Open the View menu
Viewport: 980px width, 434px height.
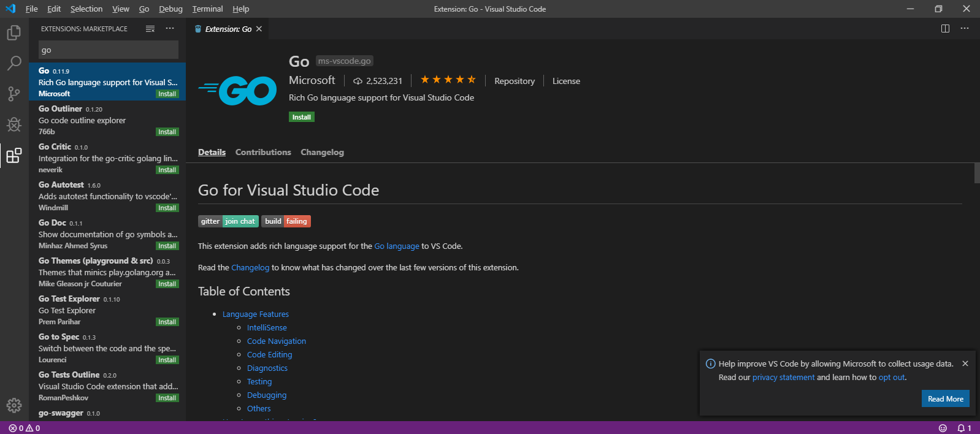[121, 9]
